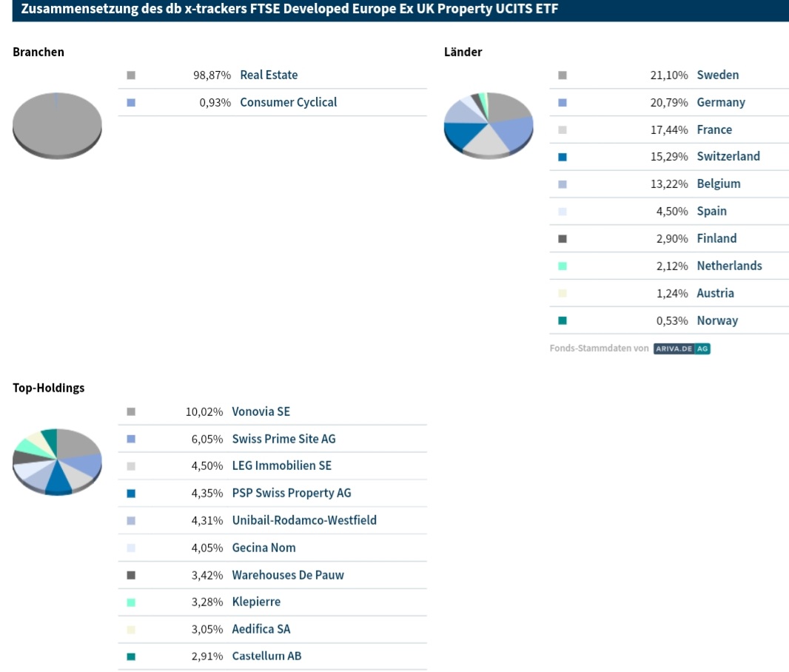The width and height of the screenshot is (789, 672).
Task: Click the Branchen pie chart
Action: point(58,126)
